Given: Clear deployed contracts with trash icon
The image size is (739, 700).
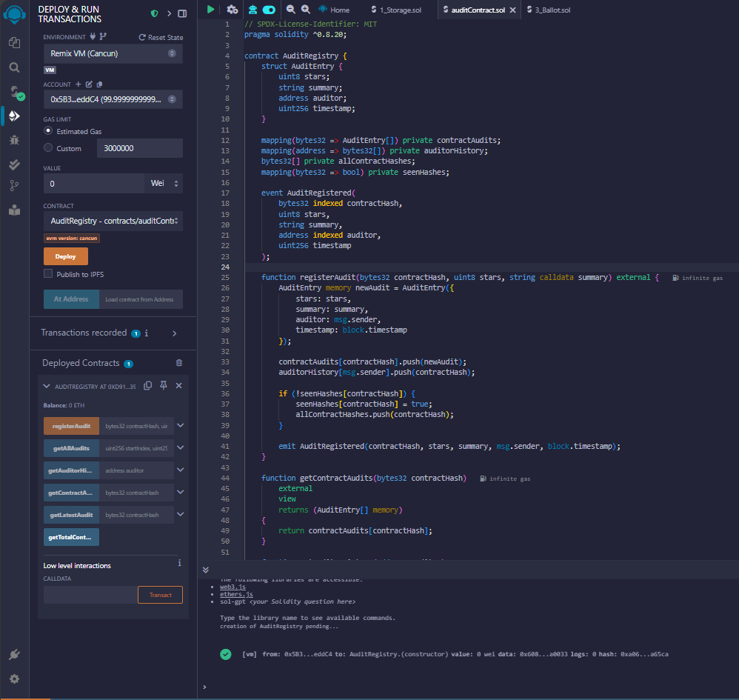Looking at the screenshot, I should point(178,363).
